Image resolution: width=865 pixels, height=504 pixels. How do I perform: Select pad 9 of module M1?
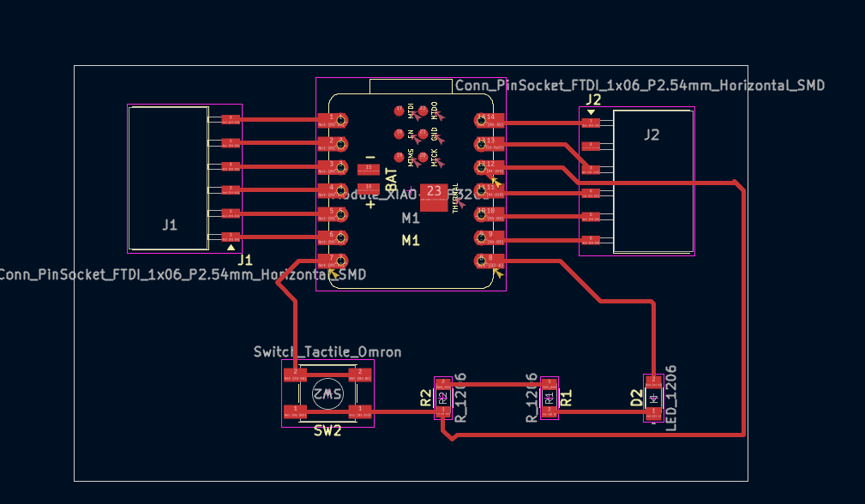tap(490, 237)
